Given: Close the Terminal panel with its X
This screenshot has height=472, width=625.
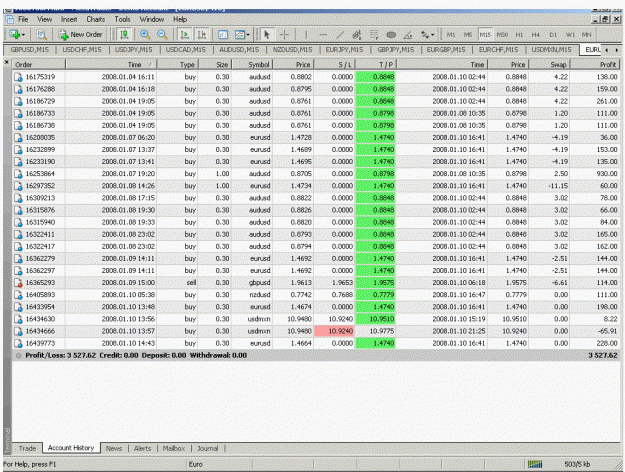Looking at the screenshot, I should point(7,62).
